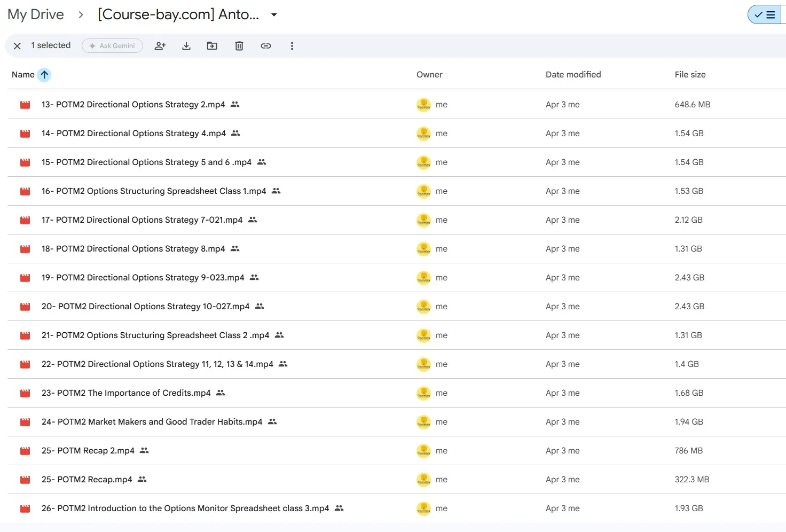Image resolution: width=786 pixels, height=532 pixels.
Task: Click the Date modified column header
Action: 573,75
